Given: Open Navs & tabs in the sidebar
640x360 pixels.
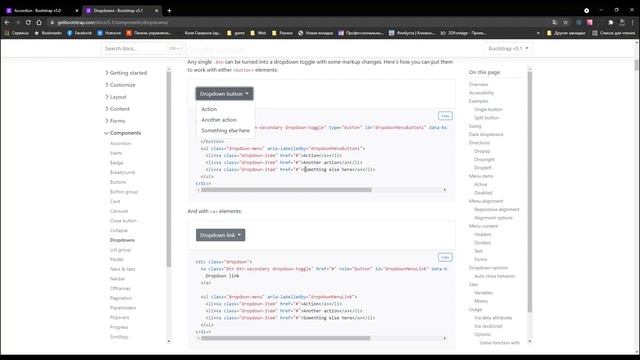Looking at the screenshot, I should tap(122, 269).
